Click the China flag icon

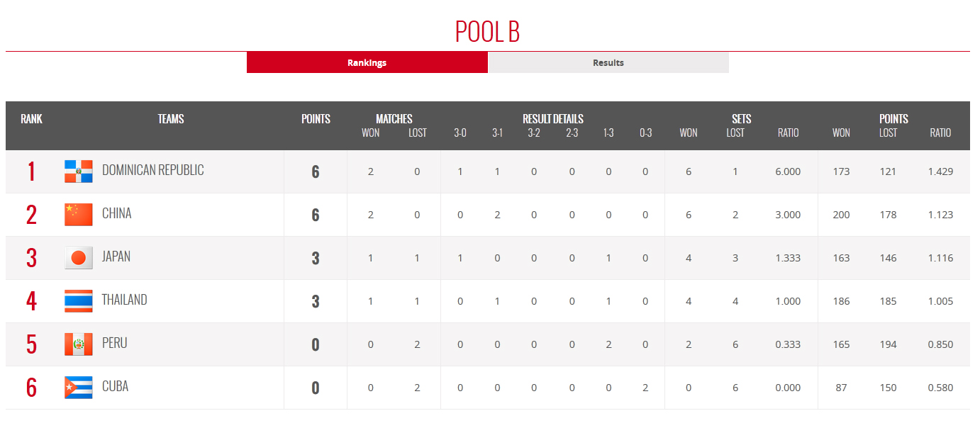pos(78,215)
